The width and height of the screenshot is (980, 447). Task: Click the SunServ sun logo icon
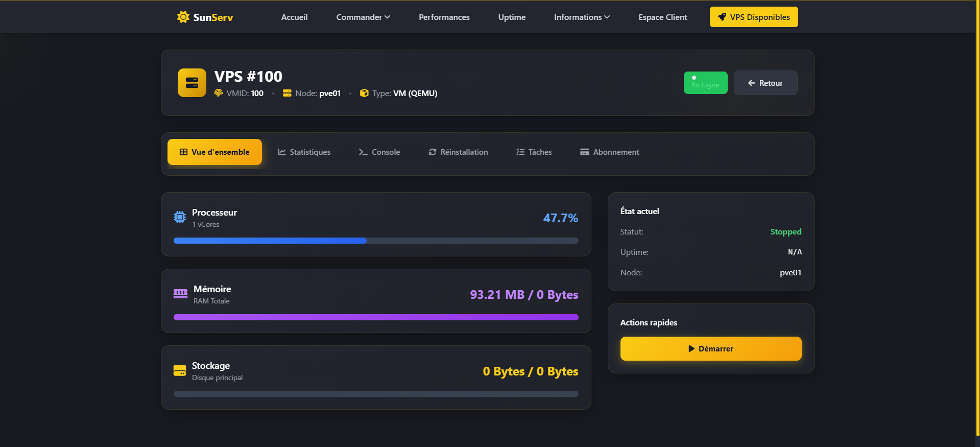[x=183, y=17]
